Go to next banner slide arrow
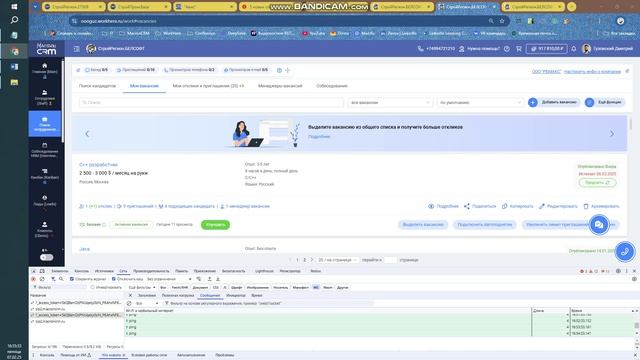 [612, 134]
